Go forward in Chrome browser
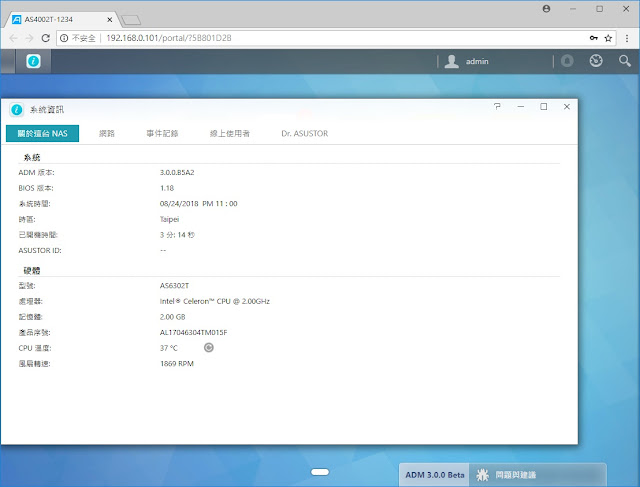The image size is (640, 487). pyautogui.click(x=29, y=38)
